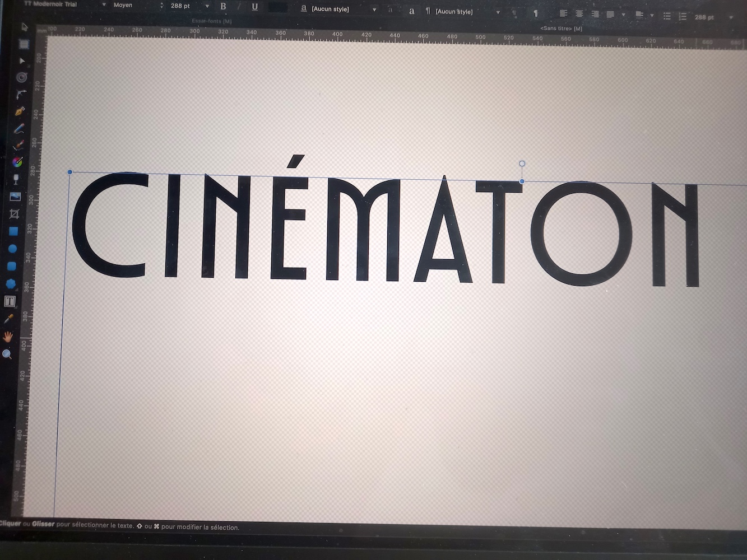Toggle numbered list

point(683,17)
